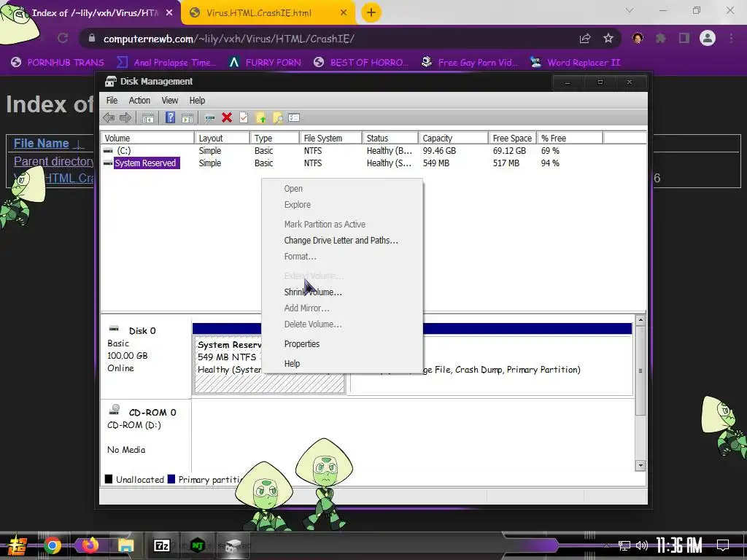Open the BEST OF HORRO... bookmark
Image resolution: width=747 pixels, height=560 pixels.
pos(361,63)
